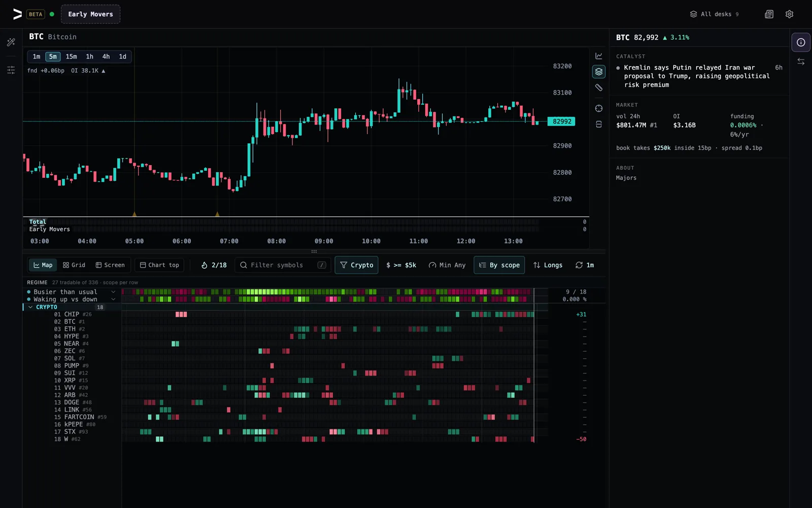Viewport: 812px width, 508px height.
Task: Click the flame 2/18 hot counter
Action: click(214, 265)
